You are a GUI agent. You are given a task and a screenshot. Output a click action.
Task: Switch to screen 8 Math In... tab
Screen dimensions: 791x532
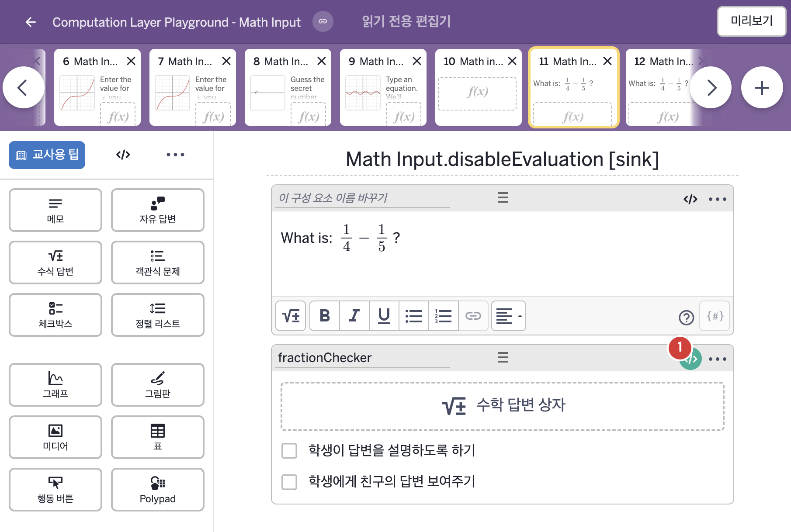[x=288, y=87]
